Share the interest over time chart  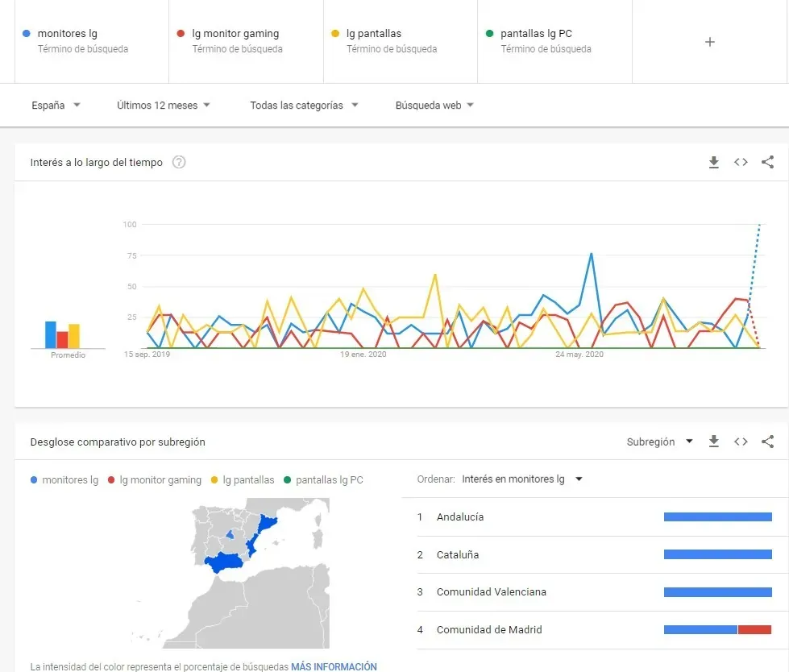tap(767, 162)
